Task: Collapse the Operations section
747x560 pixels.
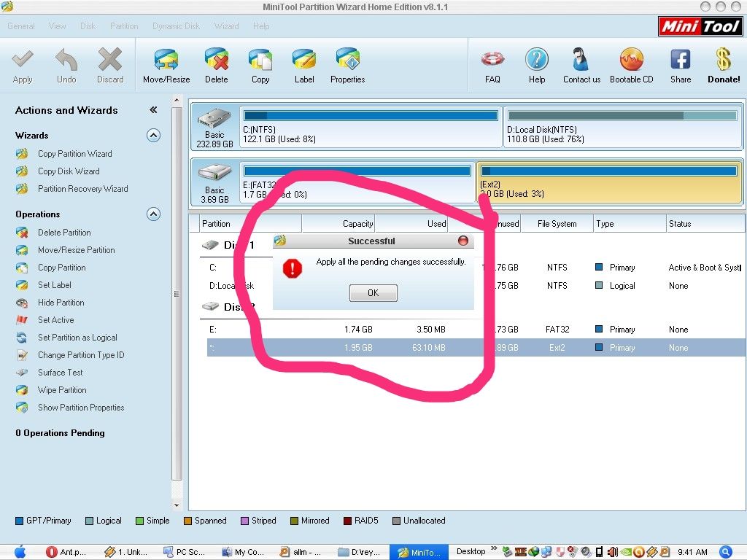Action: (x=153, y=214)
